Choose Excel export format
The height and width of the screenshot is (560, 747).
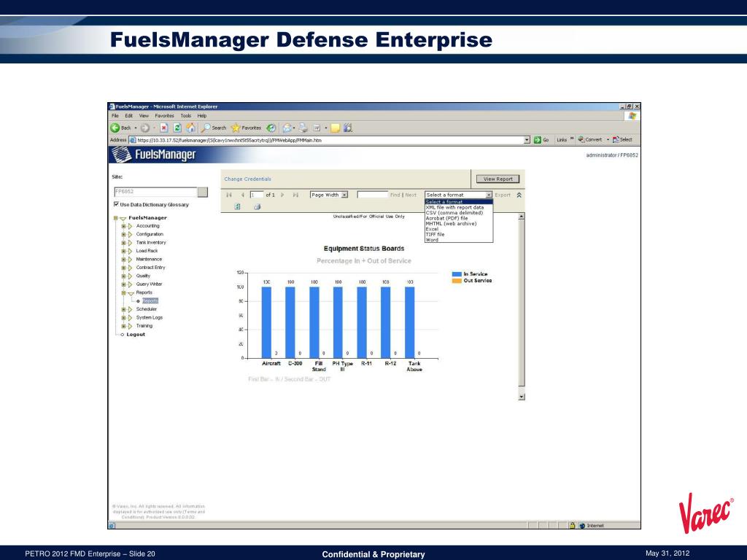click(459, 229)
